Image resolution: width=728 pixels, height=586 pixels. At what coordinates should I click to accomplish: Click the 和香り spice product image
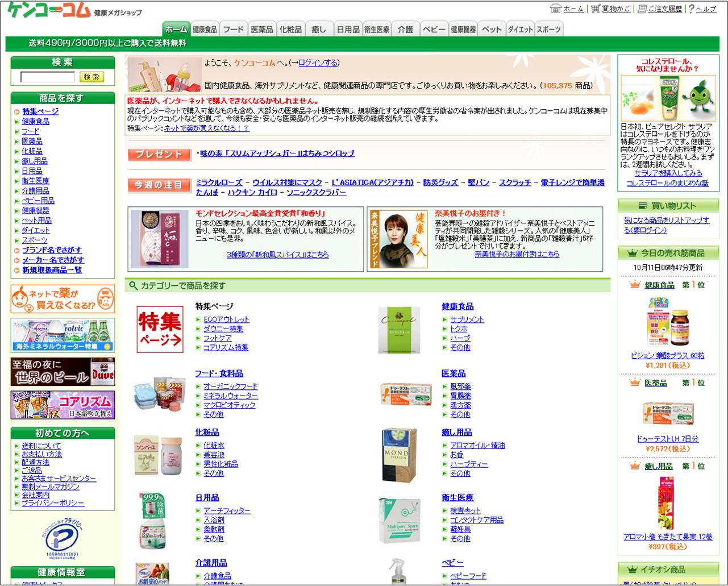160,239
